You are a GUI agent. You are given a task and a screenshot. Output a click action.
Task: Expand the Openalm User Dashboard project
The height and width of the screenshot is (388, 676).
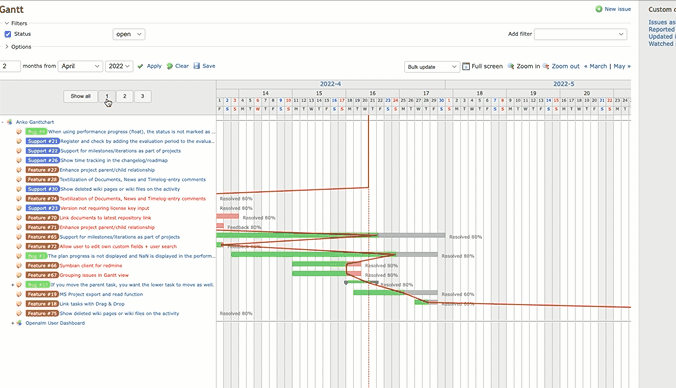pos(13,323)
